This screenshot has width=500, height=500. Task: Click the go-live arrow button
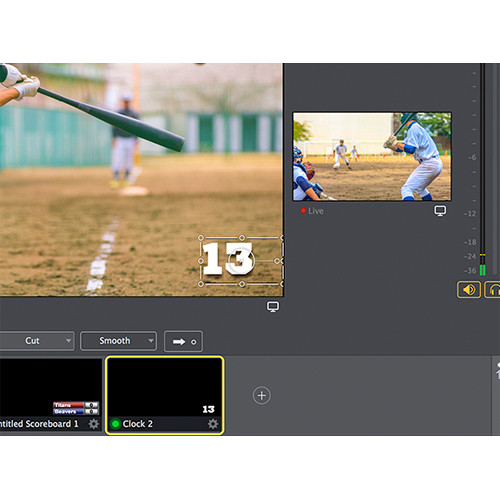point(183,341)
